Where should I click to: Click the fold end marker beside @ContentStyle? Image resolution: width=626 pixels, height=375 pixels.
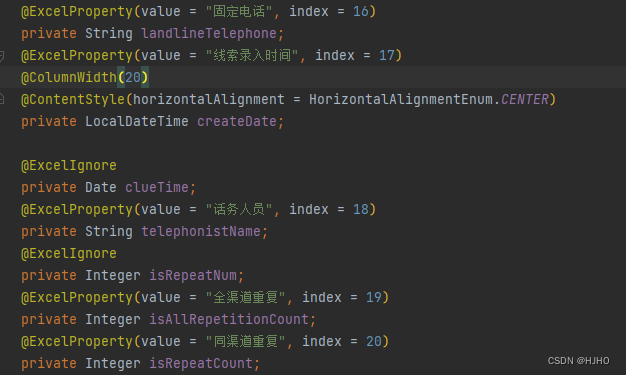pyautogui.click(x=2, y=98)
